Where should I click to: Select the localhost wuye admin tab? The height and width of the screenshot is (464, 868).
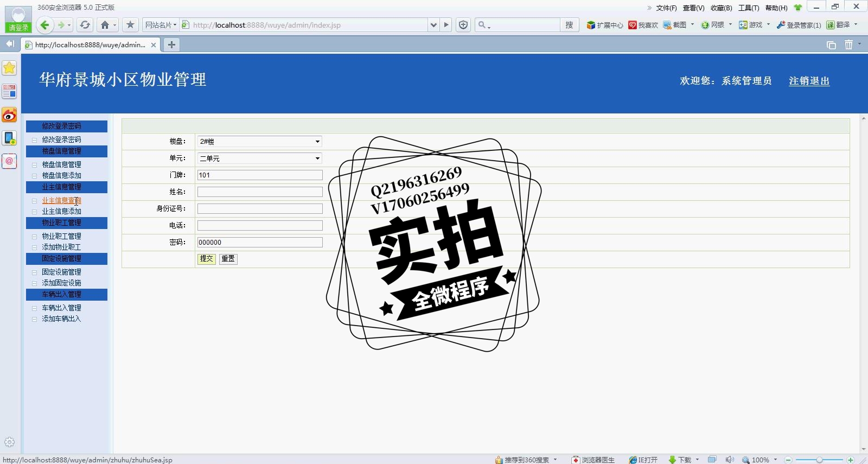point(90,45)
